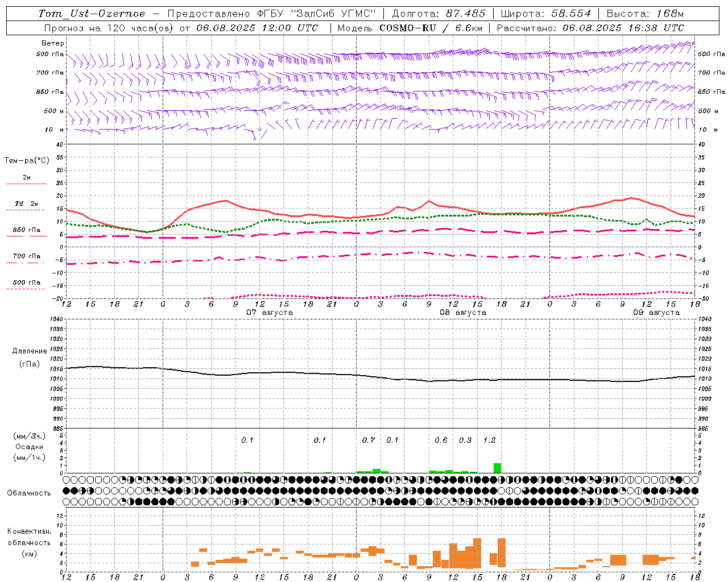Click the Ветер wind panel label
728x582 pixels.
(52, 43)
